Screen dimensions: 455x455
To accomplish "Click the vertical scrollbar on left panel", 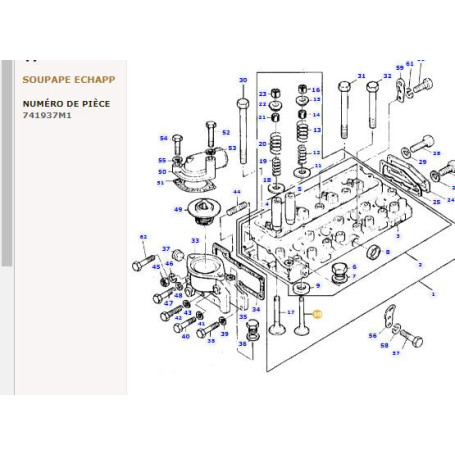I will point(7,163).
